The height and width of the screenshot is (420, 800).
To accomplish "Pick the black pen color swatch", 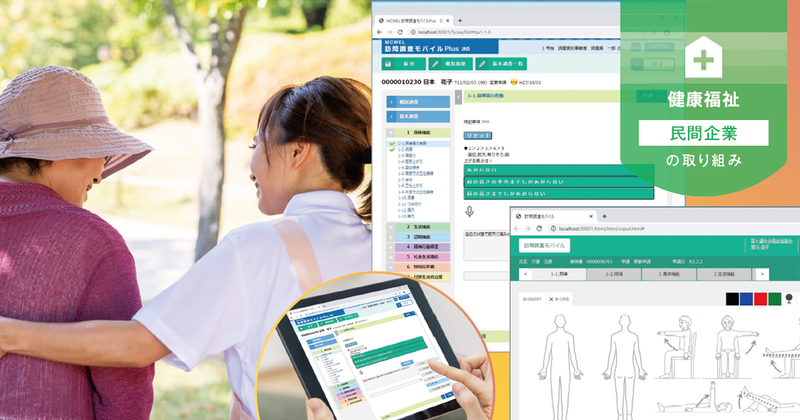I will pos(732,299).
